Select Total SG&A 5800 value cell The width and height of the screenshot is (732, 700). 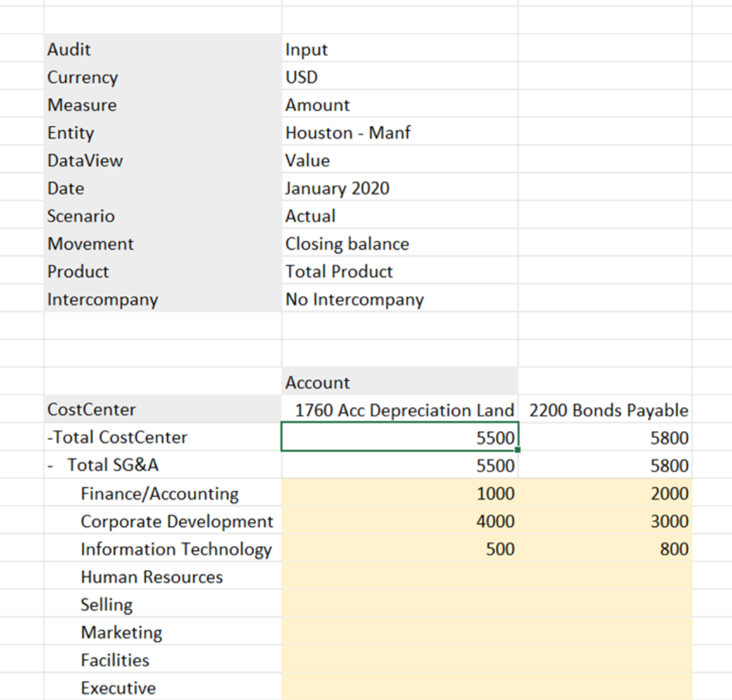(x=605, y=465)
